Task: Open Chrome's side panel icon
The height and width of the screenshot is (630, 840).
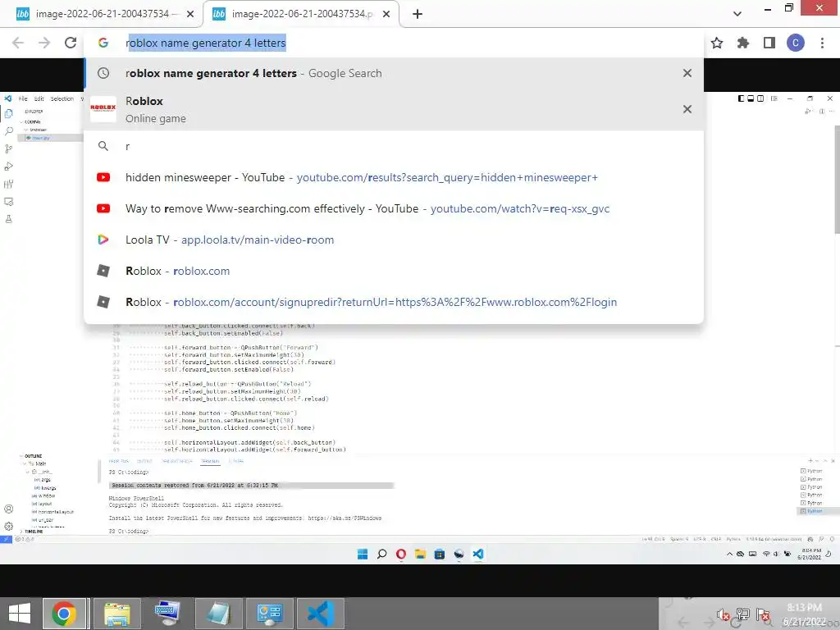Action: [769, 43]
